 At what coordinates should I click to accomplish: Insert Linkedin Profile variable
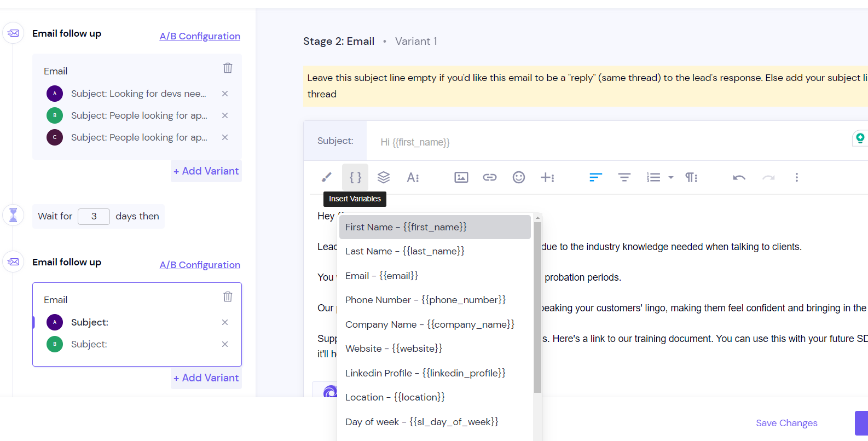click(435, 373)
